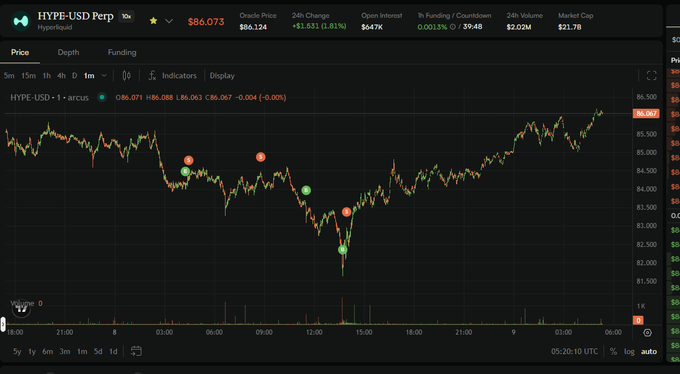The width and height of the screenshot is (680, 374).
Task: Toggle fullscreen chart mode icon
Action: click(651, 75)
